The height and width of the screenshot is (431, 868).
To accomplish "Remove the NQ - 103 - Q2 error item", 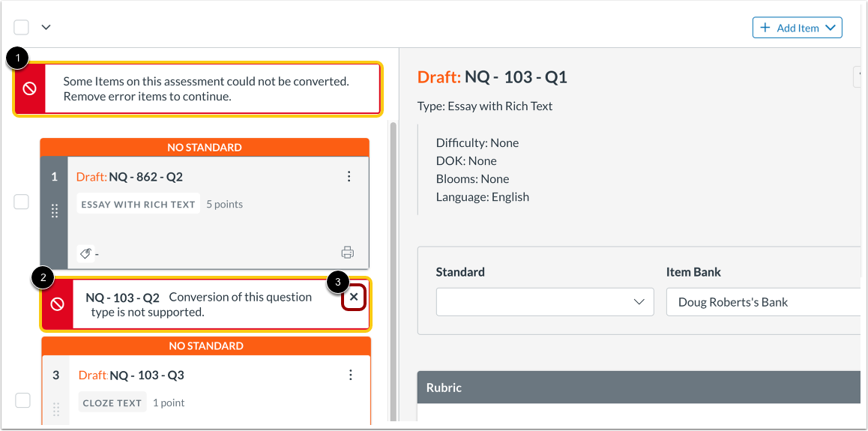I will (x=355, y=298).
